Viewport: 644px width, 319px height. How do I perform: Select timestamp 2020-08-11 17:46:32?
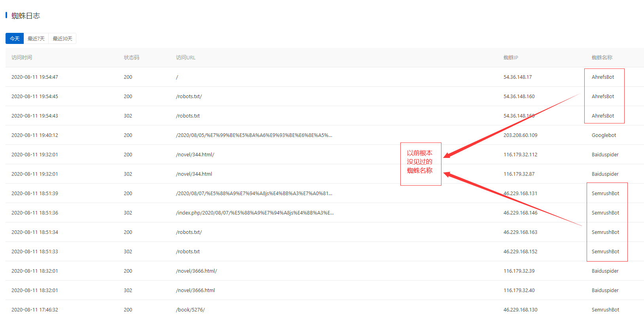(35, 310)
